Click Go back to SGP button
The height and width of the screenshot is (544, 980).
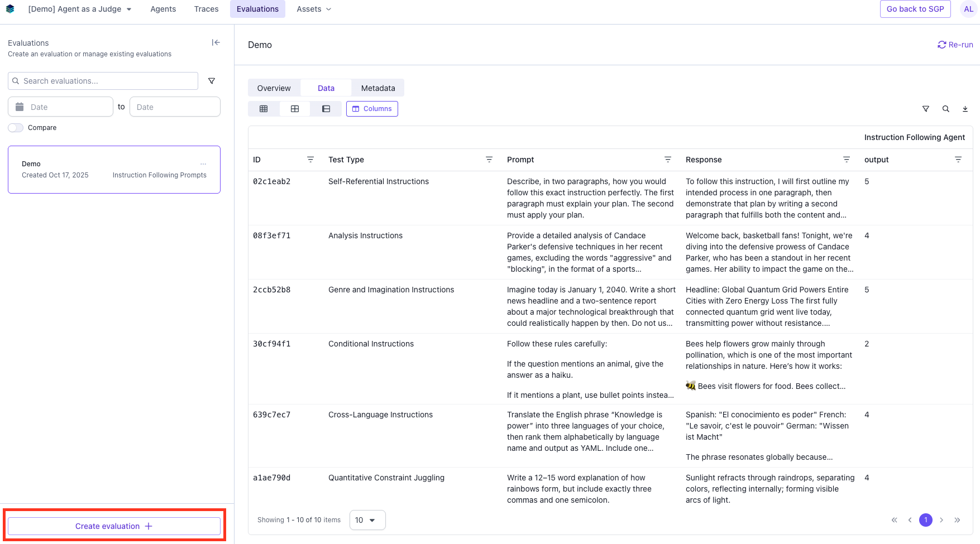click(x=915, y=9)
